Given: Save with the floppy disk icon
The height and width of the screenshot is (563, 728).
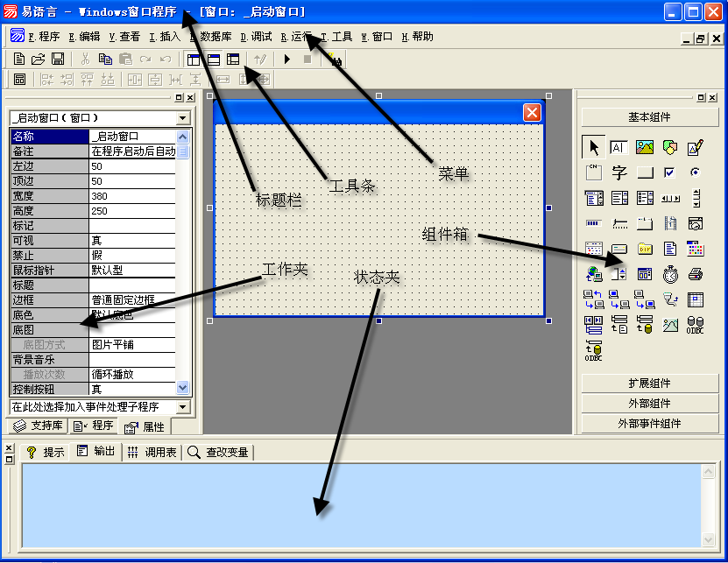Looking at the screenshot, I should [58, 59].
